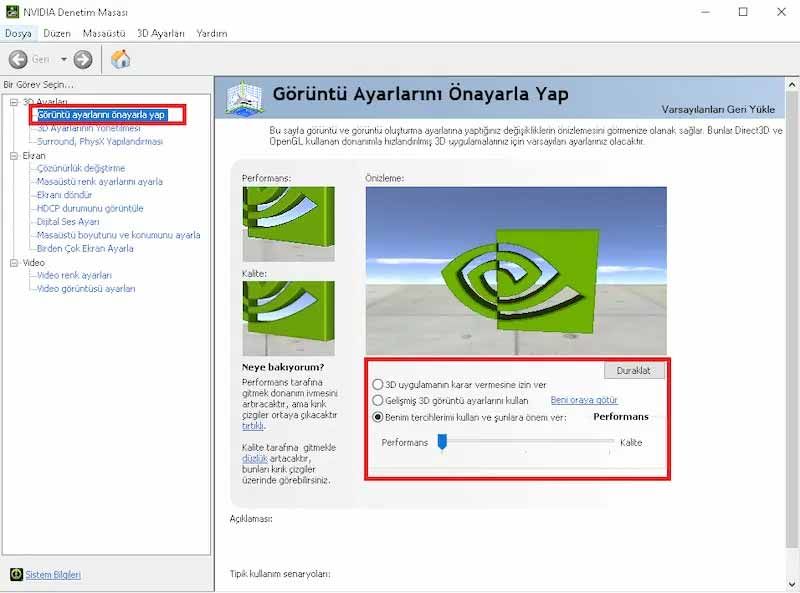Open Video görüntüsü ayarları item
The height and width of the screenshot is (593, 800).
86,289
